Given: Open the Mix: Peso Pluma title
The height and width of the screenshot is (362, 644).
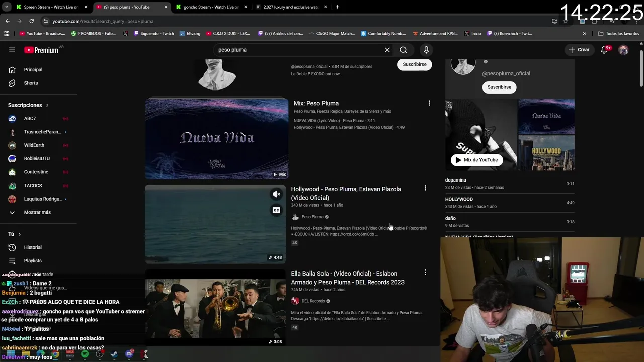Looking at the screenshot, I should 316,103.
